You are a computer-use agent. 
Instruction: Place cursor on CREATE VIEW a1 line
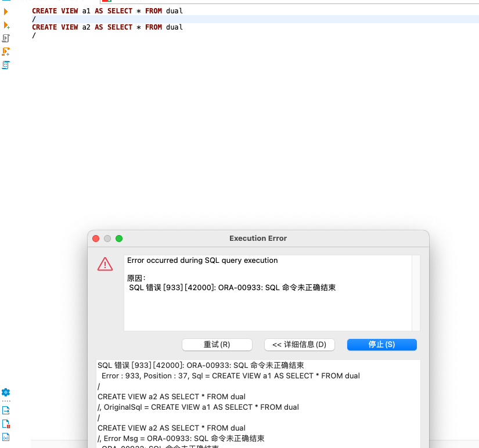tap(105, 10)
